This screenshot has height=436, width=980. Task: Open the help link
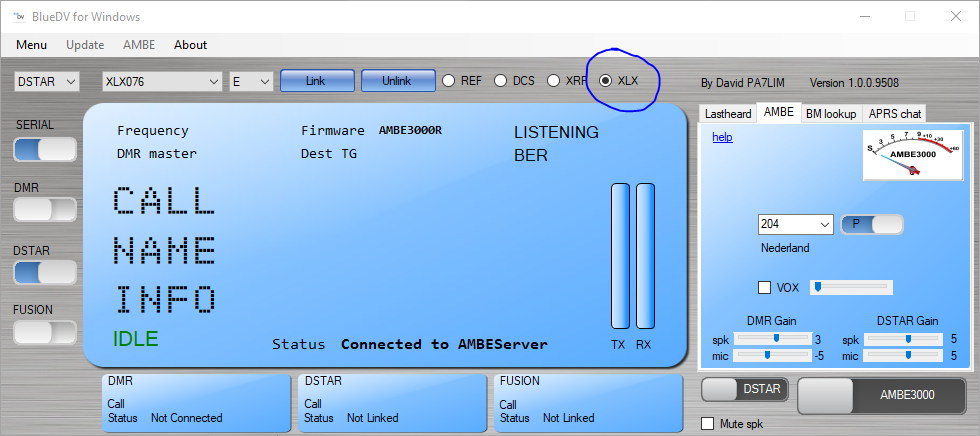(722, 137)
